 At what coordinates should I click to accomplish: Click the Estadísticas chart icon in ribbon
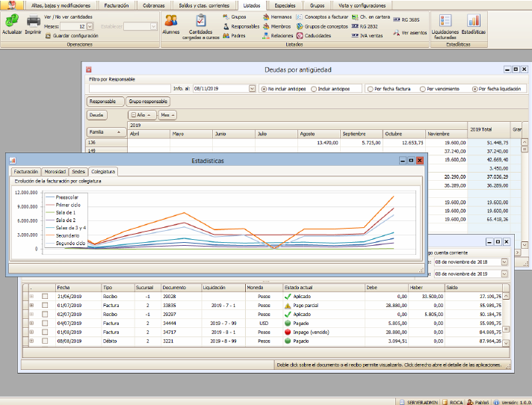click(x=473, y=22)
